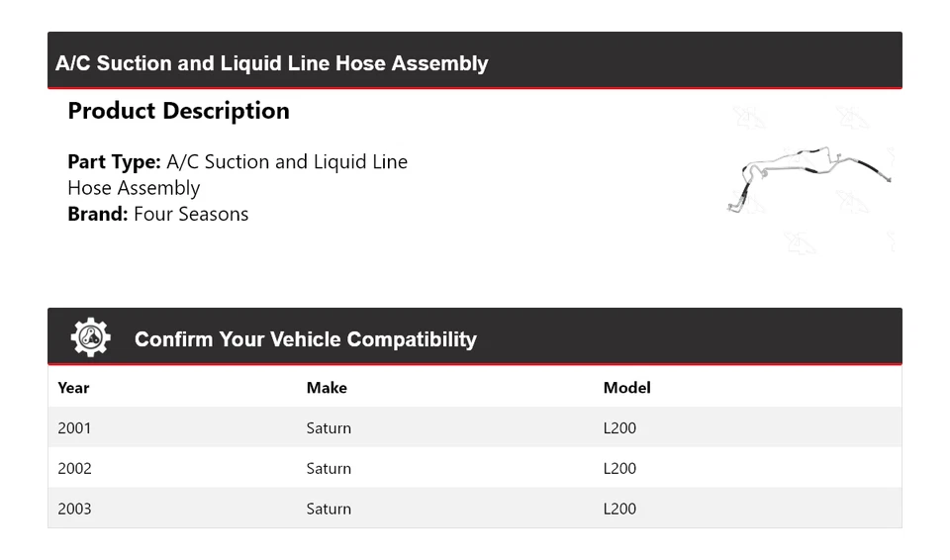The width and height of the screenshot is (950, 560).
Task: Click L200 in the 2001 row
Action: click(x=619, y=428)
